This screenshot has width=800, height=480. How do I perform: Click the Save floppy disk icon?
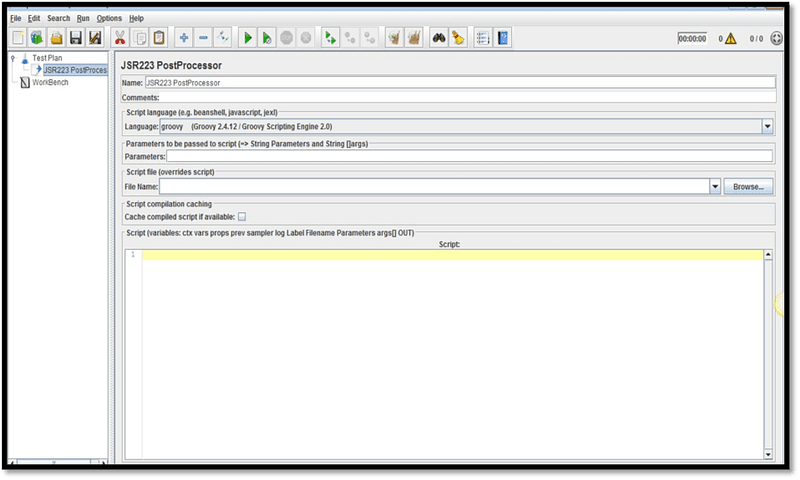pos(75,38)
